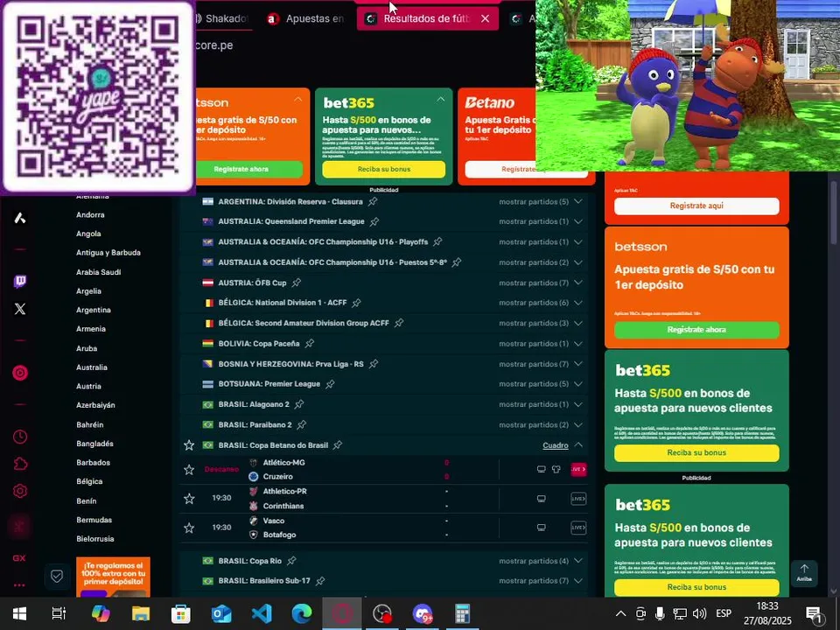Click Regístrate ahora in right betsson ad
The height and width of the screenshot is (630, 840).
click(696, 330)
